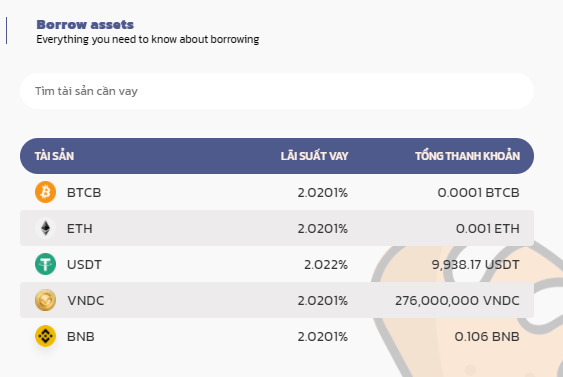
Task: Click the gold VNDC coin icon
Action: click(x=45, y=300)
